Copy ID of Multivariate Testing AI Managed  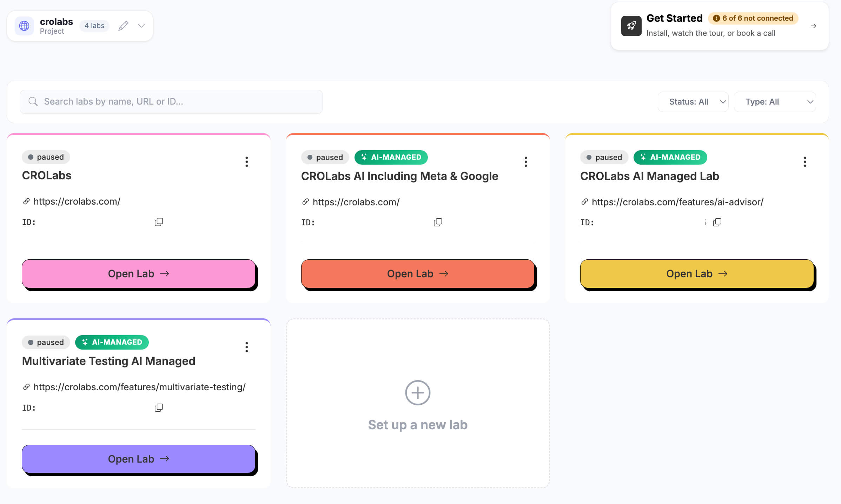coord(159,408)
